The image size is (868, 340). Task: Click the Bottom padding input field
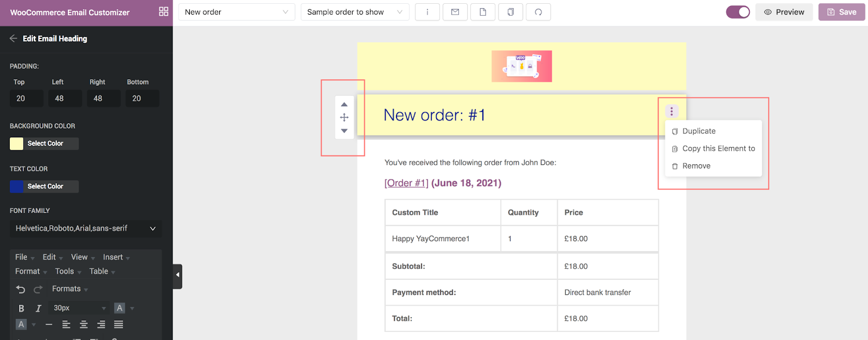point(143,98)
